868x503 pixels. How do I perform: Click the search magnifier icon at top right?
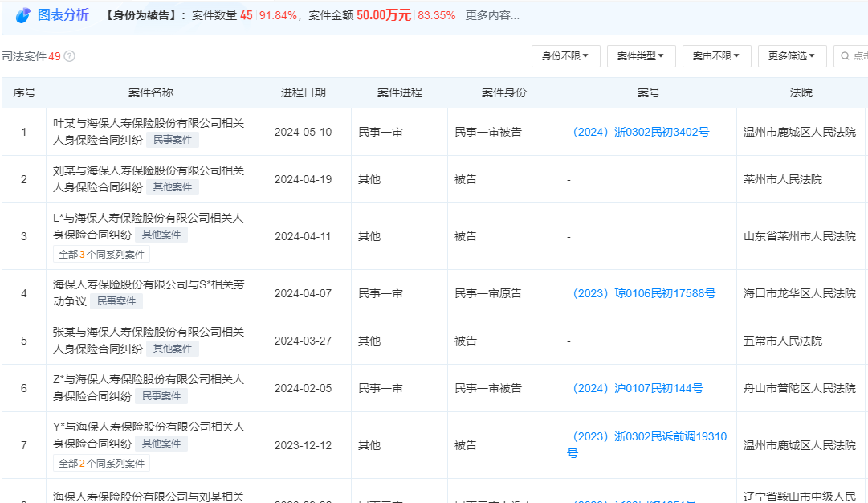pos(846,56)
